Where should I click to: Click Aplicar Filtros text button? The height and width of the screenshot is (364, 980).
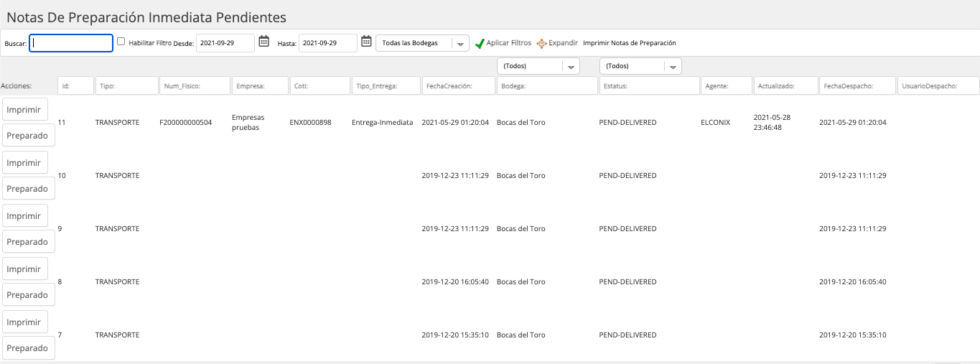[x=509, y=43]
